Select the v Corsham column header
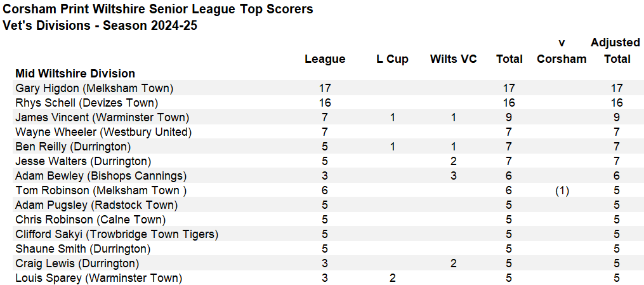 [562, 51]
